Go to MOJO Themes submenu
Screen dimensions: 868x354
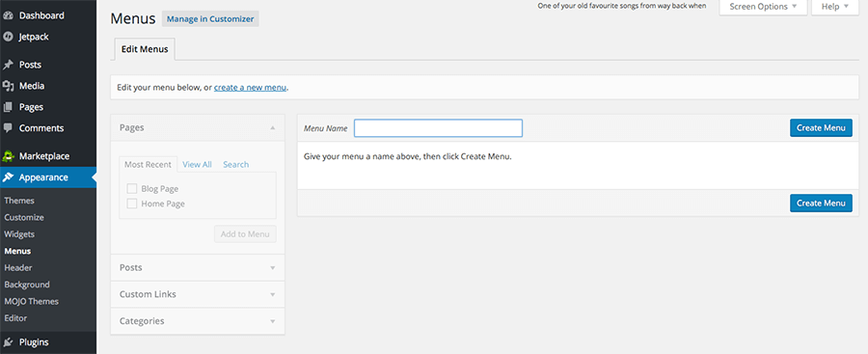pos(32,301)
